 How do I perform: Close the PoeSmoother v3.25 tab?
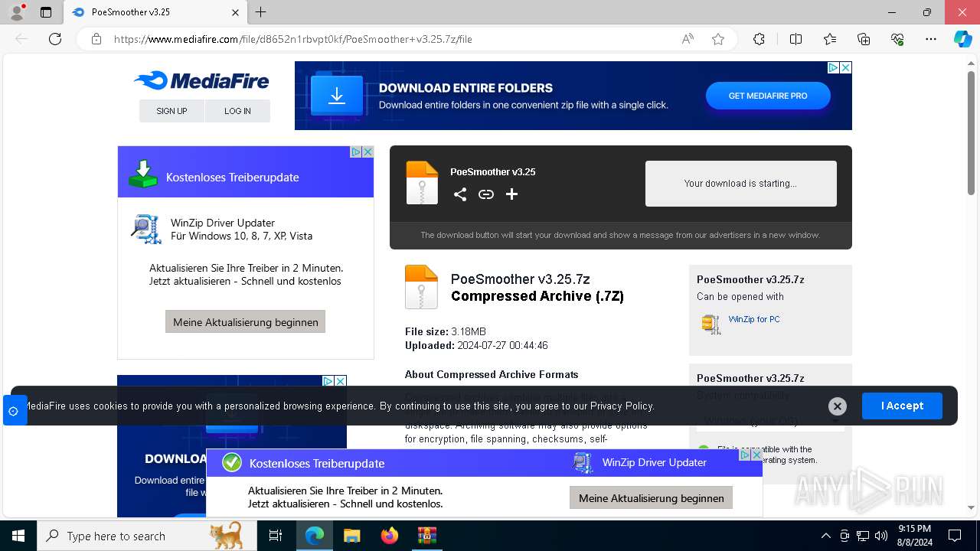pyautogui.click(x=236, y=12)
